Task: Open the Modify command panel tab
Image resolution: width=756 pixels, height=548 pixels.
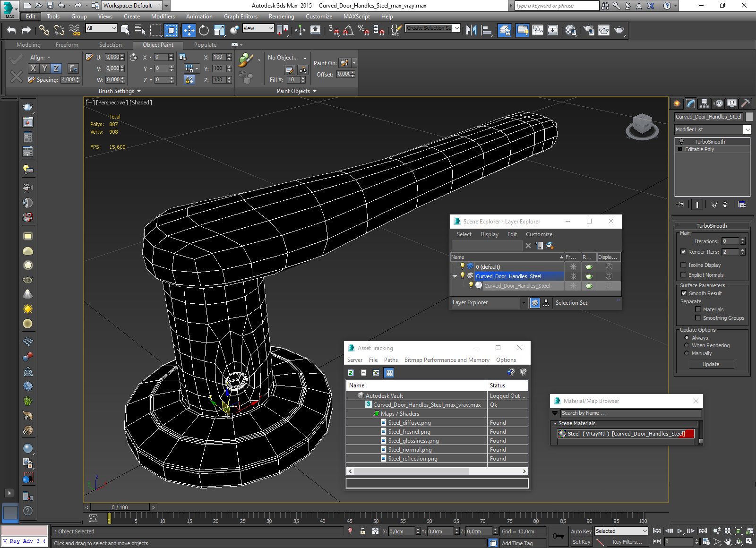Action: (691, 103)
